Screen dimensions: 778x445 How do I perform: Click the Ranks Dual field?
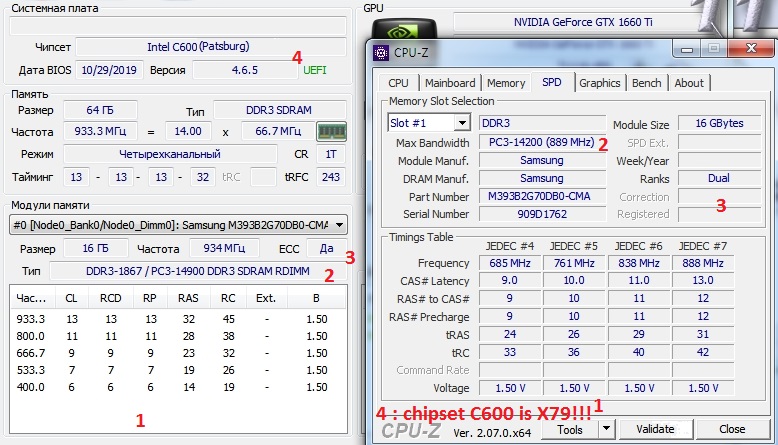pos(719,178)
